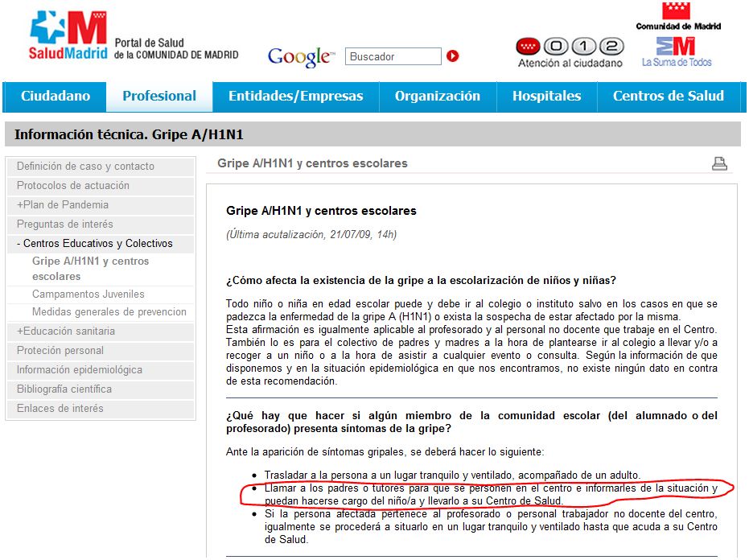
Task: Select Definición de caso y contacto
Action: (85, 167)
